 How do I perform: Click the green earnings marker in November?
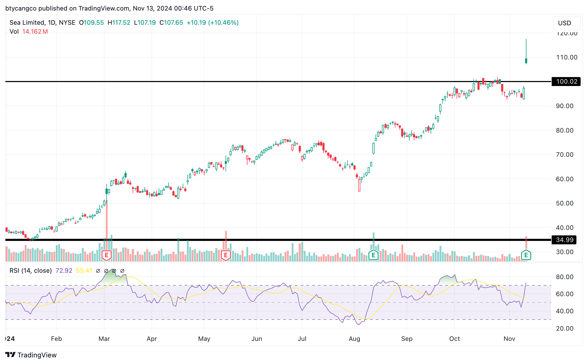pyautogui.click(x=526, y=255)
